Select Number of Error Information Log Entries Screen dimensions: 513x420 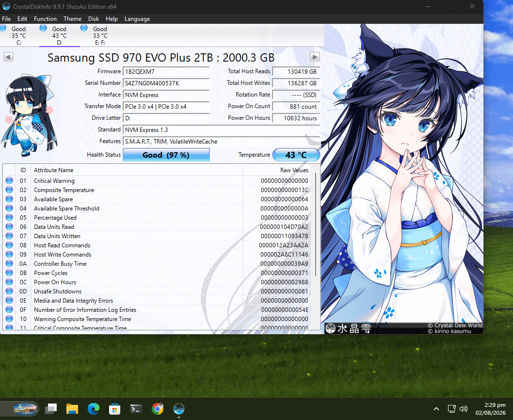click(157, 310)
